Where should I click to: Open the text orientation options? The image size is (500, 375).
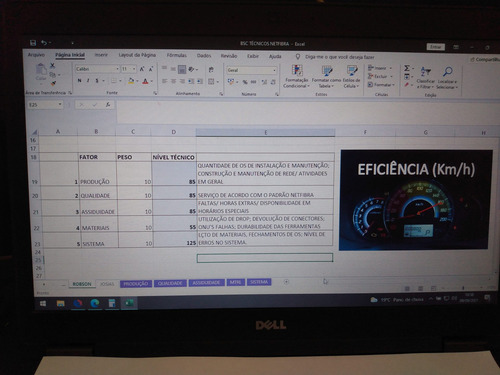(x=192, y=69)
